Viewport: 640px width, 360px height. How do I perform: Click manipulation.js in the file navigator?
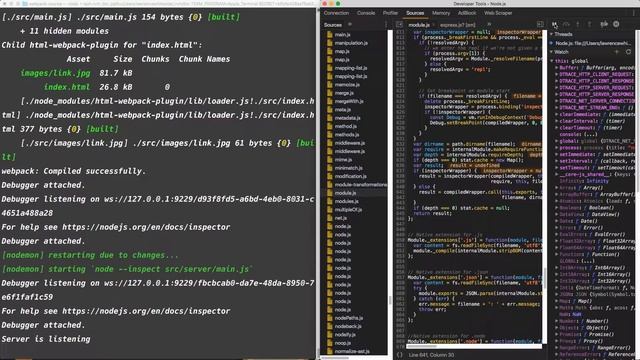[x=351, y=43]
